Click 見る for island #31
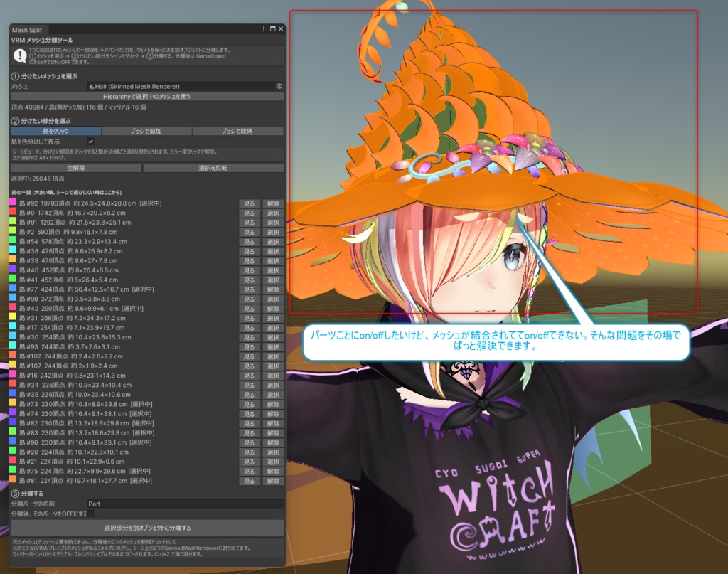Screen dimensions: 728x574 click(x=250, y=318)
